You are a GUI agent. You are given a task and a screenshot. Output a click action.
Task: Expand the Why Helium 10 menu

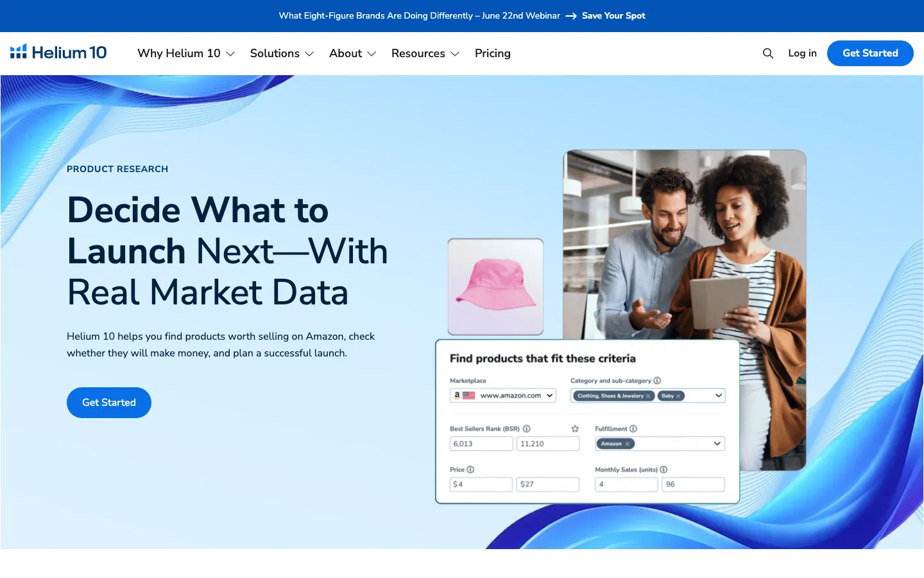click(x=186, y=53)
